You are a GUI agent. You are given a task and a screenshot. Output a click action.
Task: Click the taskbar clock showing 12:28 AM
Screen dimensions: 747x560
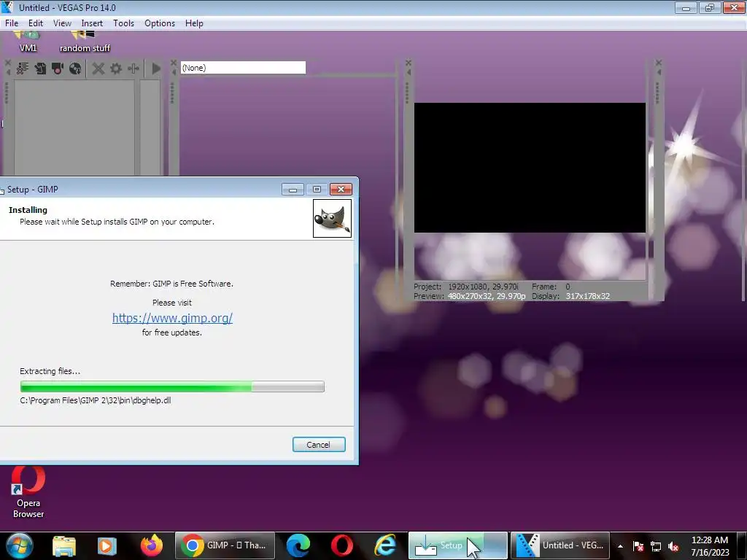click(x=710, y=545)
